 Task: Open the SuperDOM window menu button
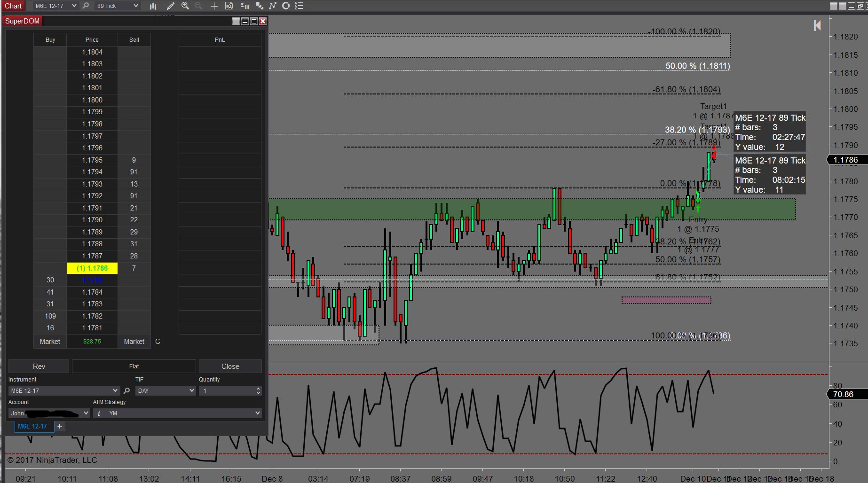(x=22, y=21)
